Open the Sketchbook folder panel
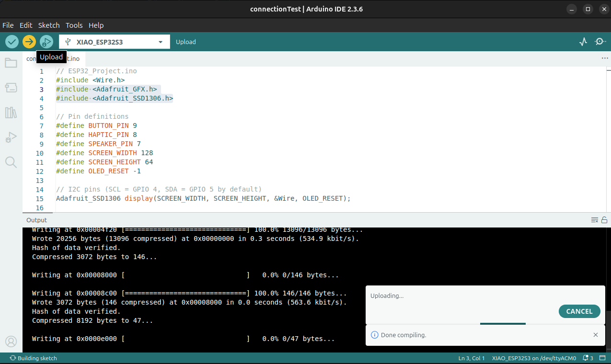This screenshot has height=364, width=611. pyautogui.click(x=11, y=63)
